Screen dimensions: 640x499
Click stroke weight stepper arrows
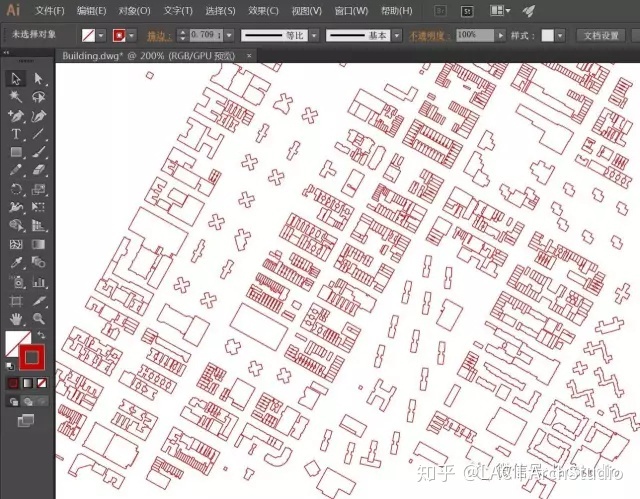coord(182,36)
